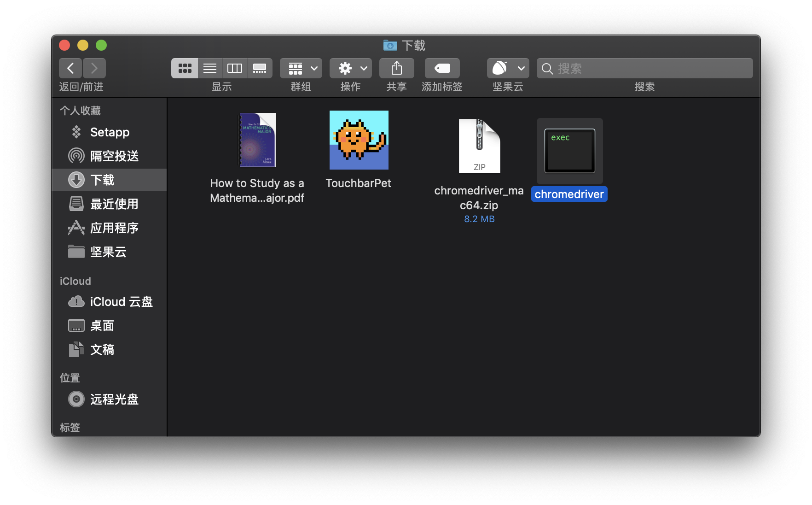
Task: Select the 桌面 sidebar entry
Action: tap(102, 325)
